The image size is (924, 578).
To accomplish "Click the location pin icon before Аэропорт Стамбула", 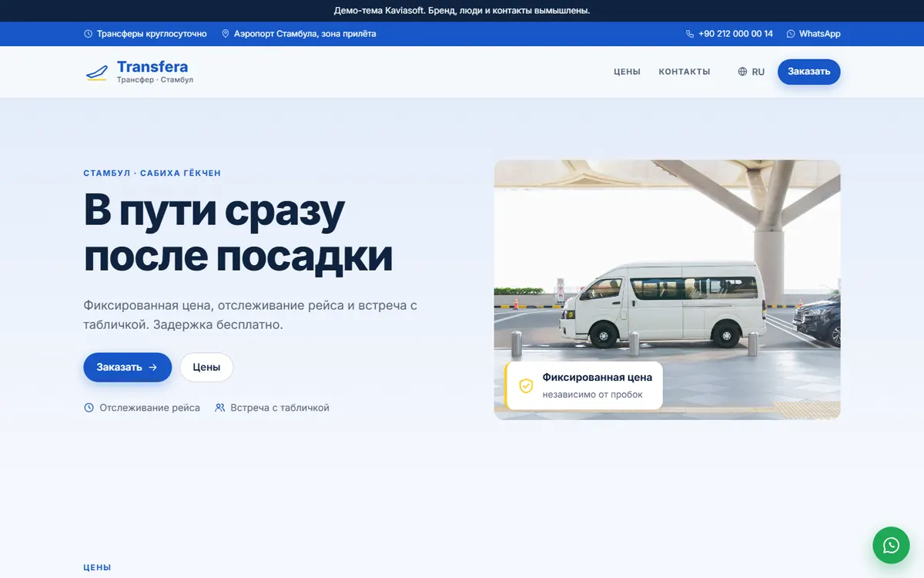I will pos(226,34).
